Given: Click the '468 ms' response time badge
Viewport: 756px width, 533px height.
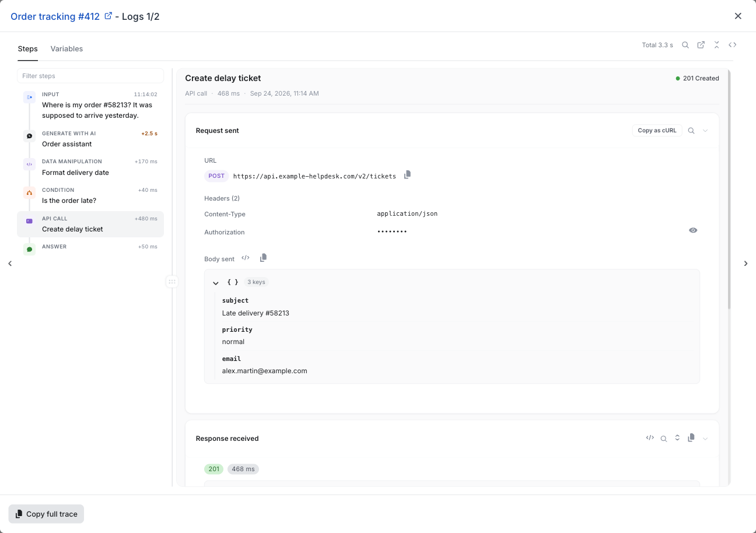Looking at the screenshot, I should point(243,469).
